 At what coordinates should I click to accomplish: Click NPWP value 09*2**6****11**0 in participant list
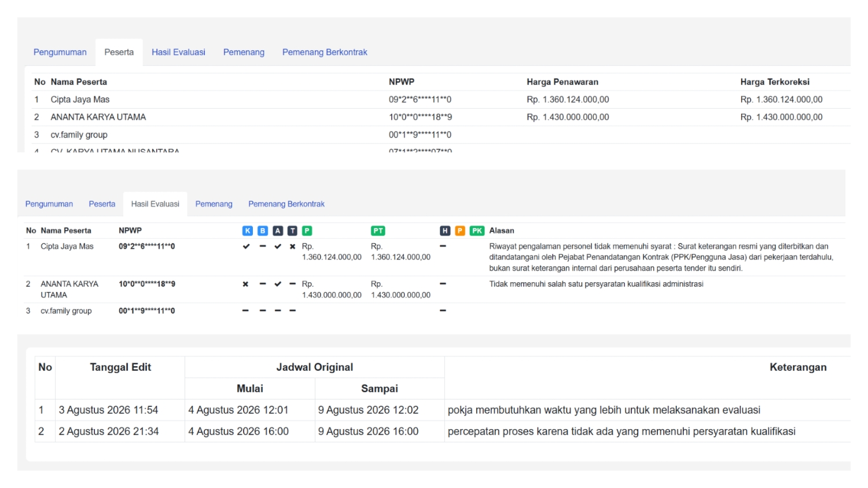tap(420, 99)
